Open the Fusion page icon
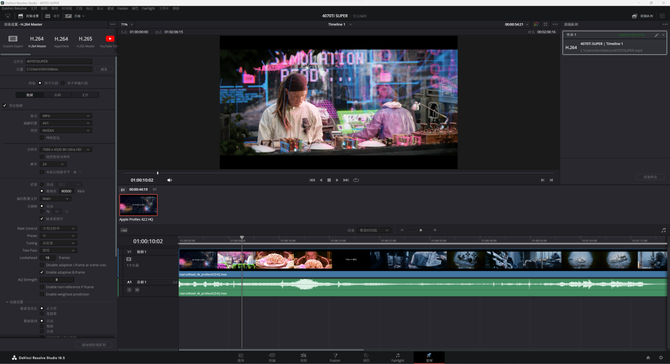The width and height of the screenshot is (670, 364). tap(335, 357)
